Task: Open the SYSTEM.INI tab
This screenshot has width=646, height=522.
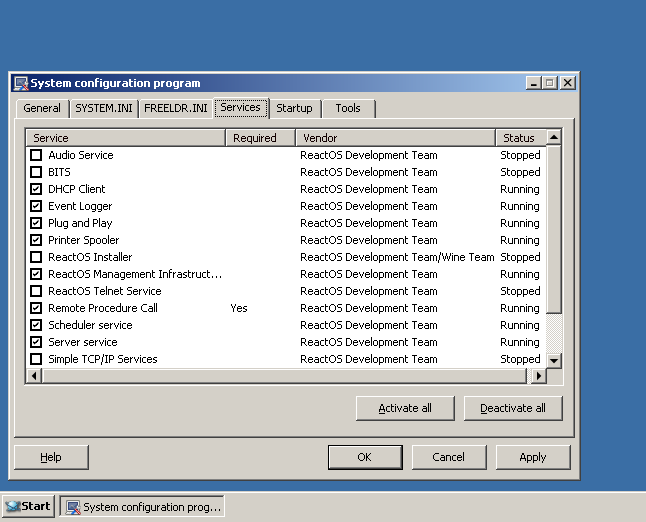Action: [104, 108]
